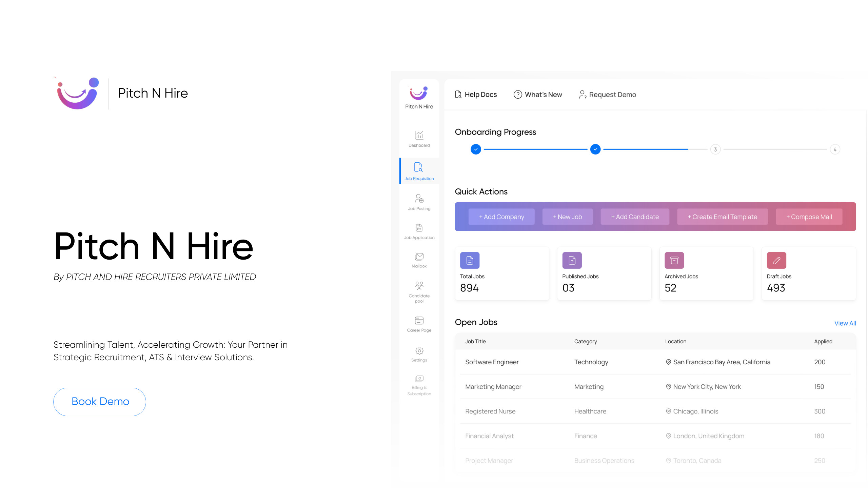Screen dimensions: 868x488
Task: Click the second completed onboarding step checkmark
Action: 595,149
